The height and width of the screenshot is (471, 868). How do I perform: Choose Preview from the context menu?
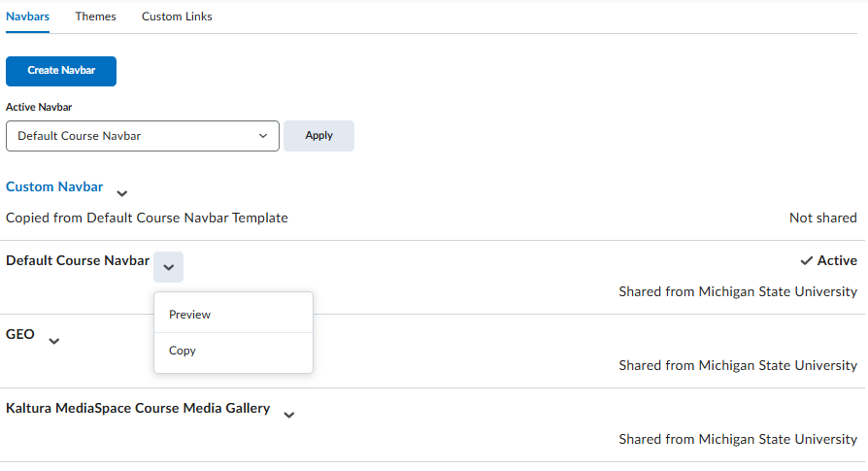190,315
